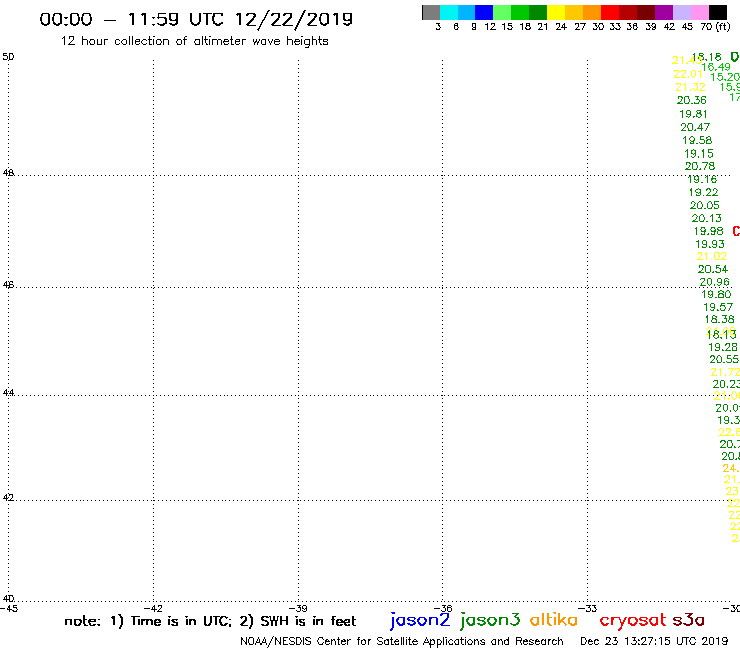This screenshot has width=740, height=650.
Task: Click the wave height value 19.16
Action: pyautogui.click(x=702, y=179)
